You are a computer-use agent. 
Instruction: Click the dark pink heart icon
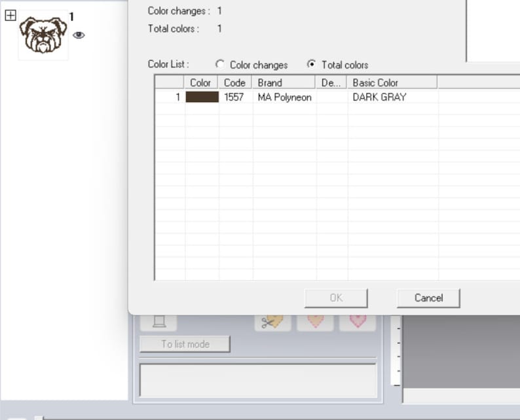click(358, 322)
